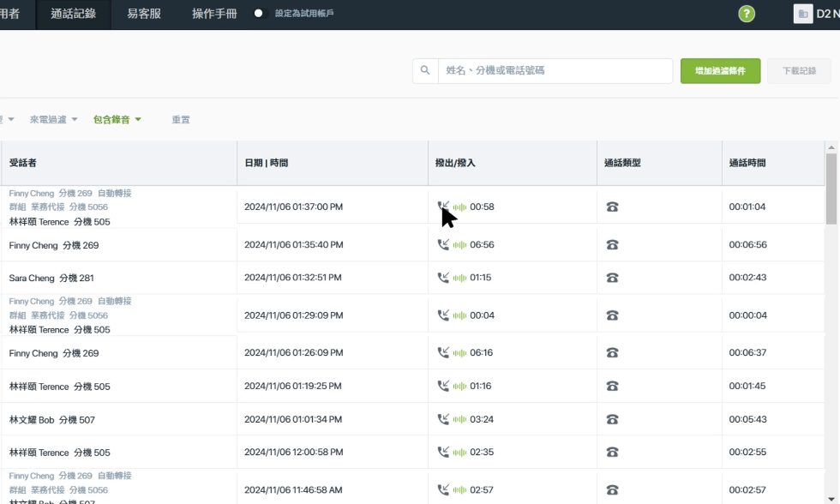840x504 pixels.
Task: Click incoming call icon for 11:46:58 AM row
Action: click(443, 489)
